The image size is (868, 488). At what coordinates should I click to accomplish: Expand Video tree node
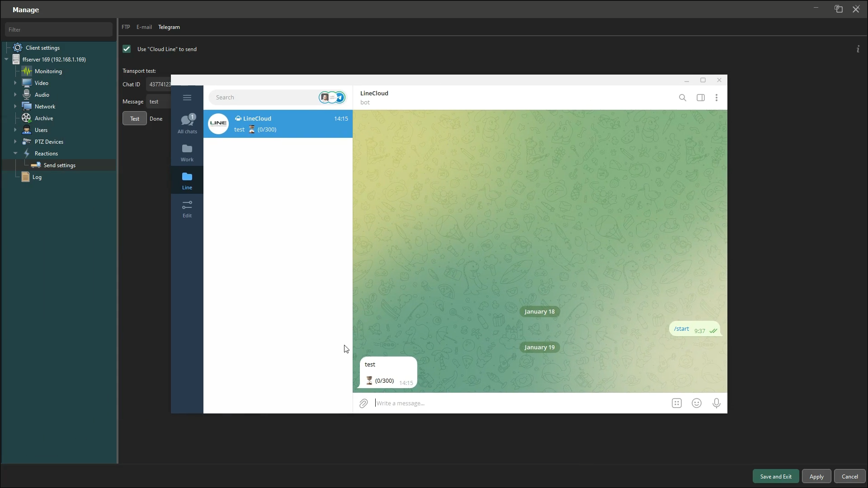click(x=15, y=83)
